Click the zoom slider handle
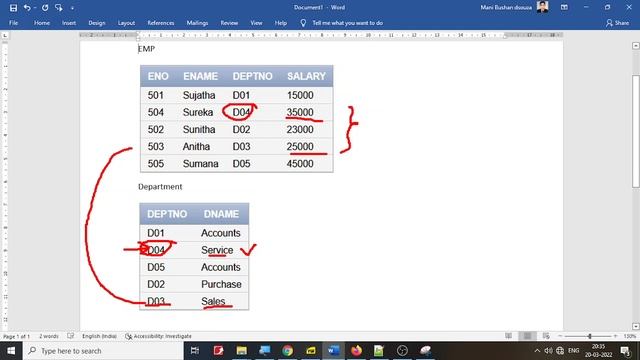 [x=589, y=336]
